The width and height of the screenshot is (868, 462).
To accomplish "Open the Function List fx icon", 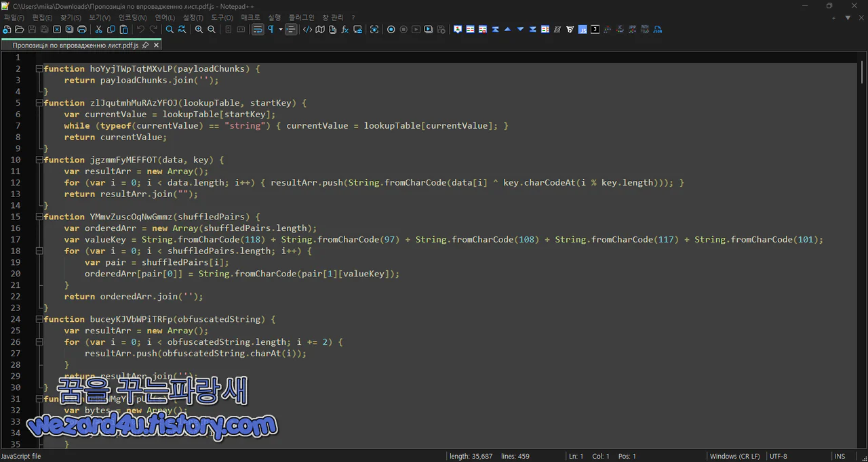I will pos(345,30).
